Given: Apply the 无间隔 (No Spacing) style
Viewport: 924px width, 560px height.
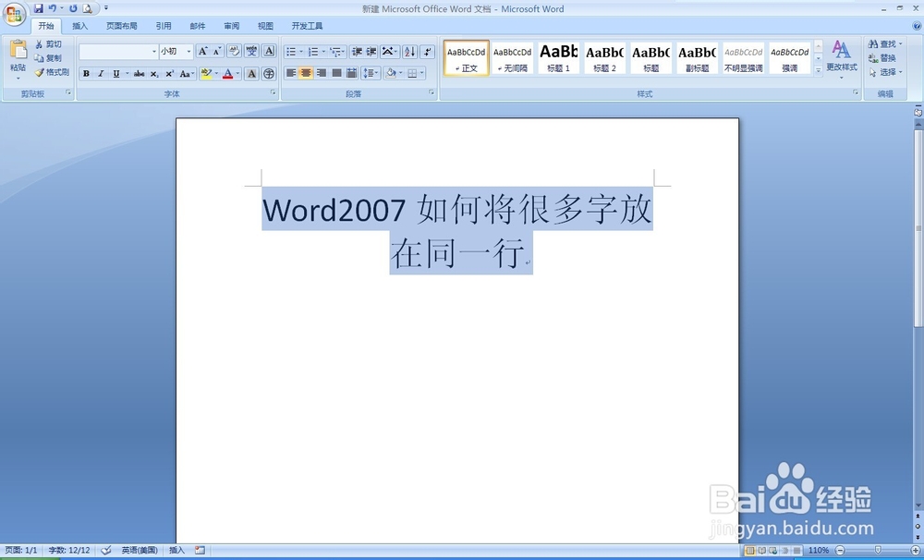Looking at the screenshot, I should [x=512, y=58].
